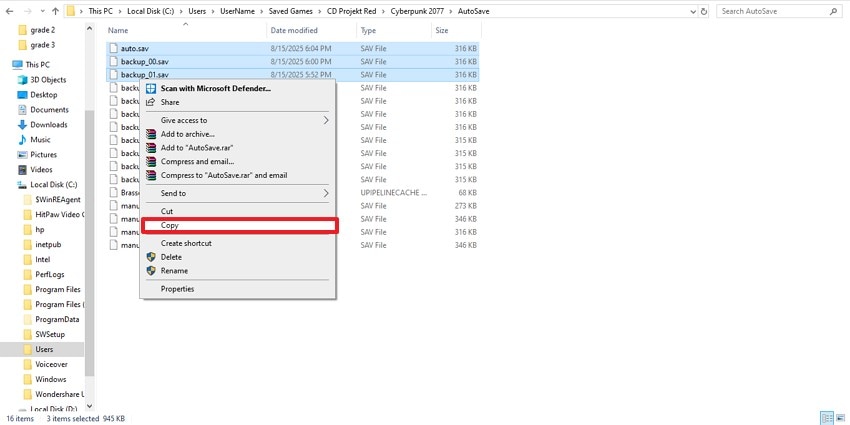Navigate to Cyberpunk 2077 in breadcrumb

[x=417, y=11]
